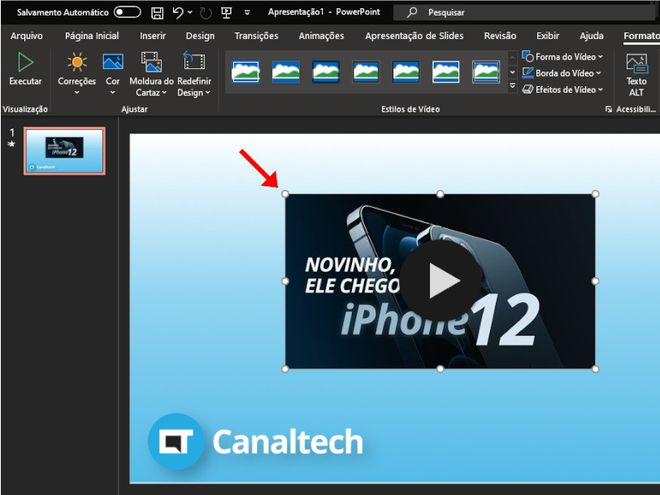Screen dimensions: 660x495
Task: Open the Moldura do Cartaz menu
Action: (x=151, y=74)
